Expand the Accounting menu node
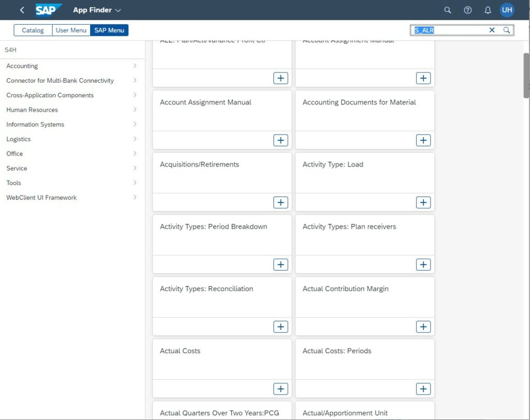 tap(135, 66)
